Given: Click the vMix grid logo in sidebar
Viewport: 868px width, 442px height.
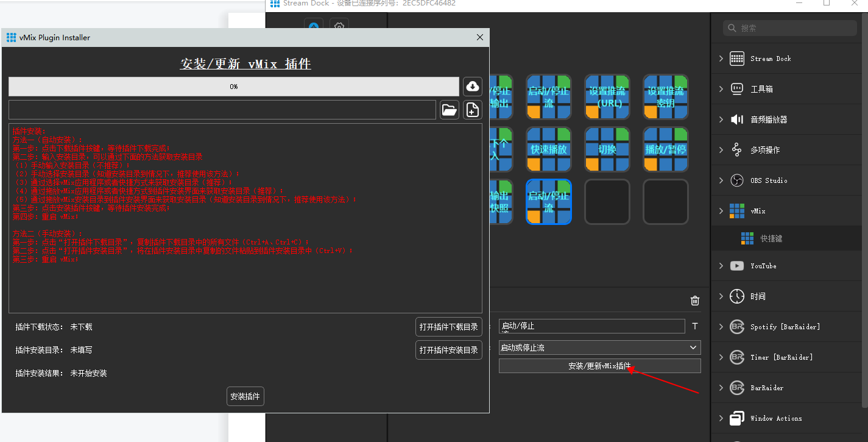Looking at the screenshot, I should 737,211.
